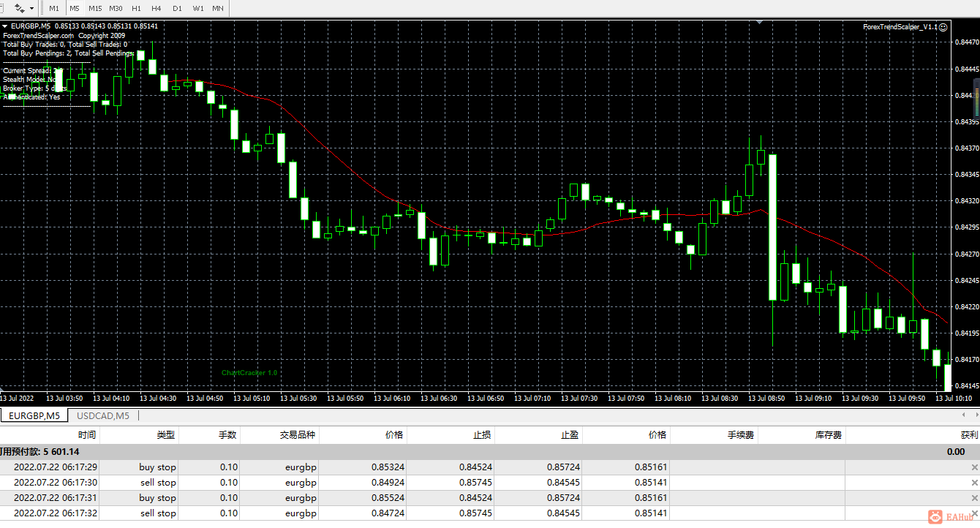The height and width of the screenshot is (528, 980).
Task: Delete the 06:17:31 buy stop order with X
Action: [x=974, y=498]
